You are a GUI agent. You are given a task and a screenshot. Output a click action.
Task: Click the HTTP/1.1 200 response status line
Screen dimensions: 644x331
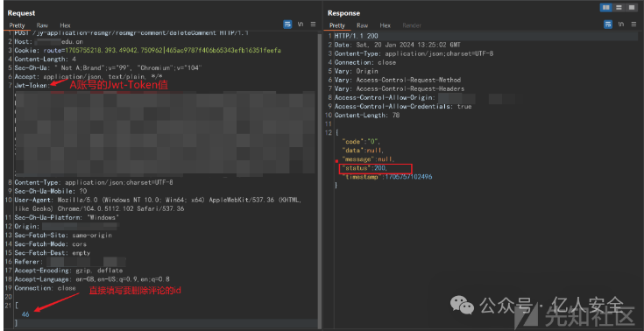[x=356, y=36]
